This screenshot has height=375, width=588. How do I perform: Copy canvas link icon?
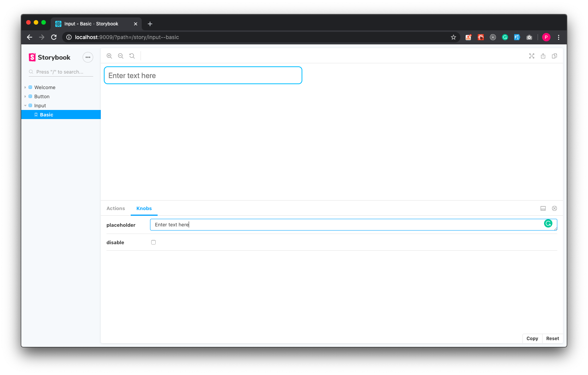point(554,56)
